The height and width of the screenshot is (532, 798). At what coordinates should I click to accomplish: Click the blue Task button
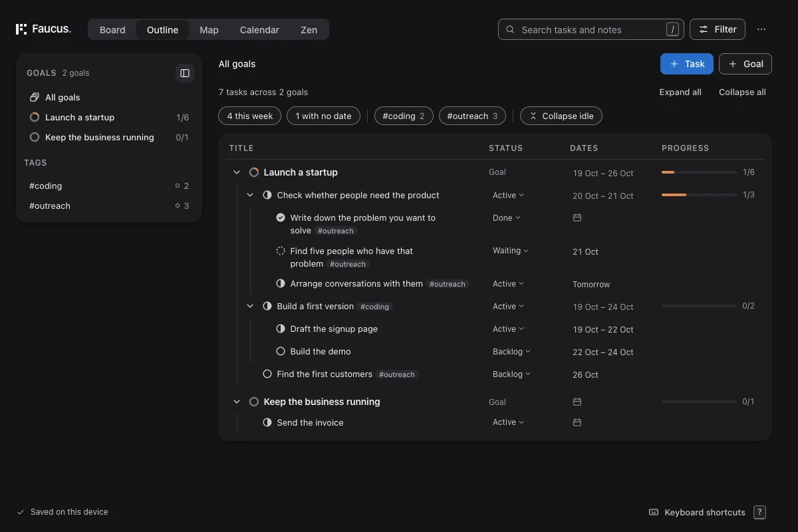tap(687, 64)
